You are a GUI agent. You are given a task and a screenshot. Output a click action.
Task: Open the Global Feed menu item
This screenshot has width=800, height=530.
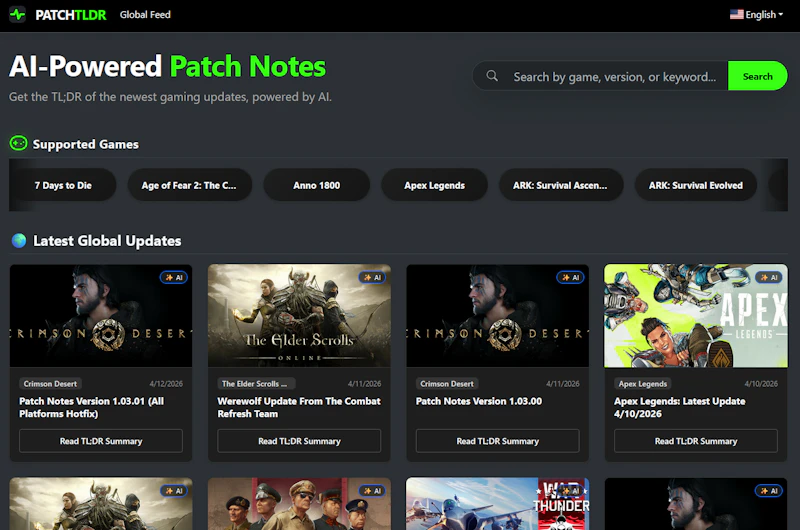click(x=145, y=15)
